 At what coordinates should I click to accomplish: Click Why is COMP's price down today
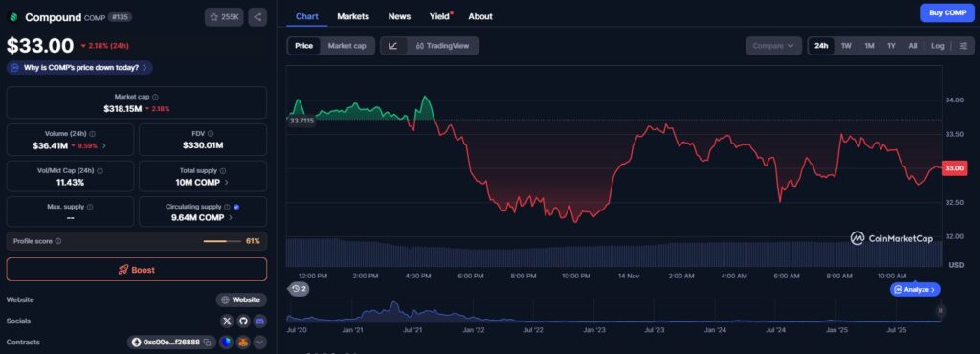(79, 67)
